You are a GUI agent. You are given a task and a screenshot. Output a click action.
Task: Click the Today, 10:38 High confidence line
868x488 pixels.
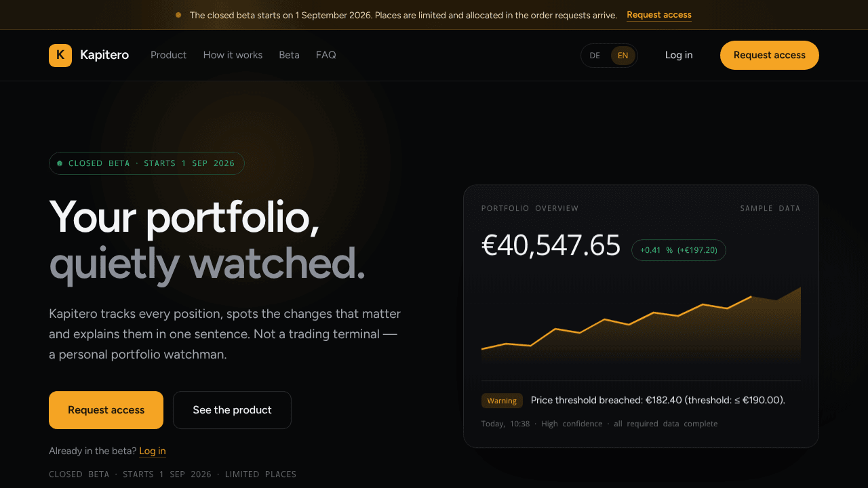(x=599, y=424)
